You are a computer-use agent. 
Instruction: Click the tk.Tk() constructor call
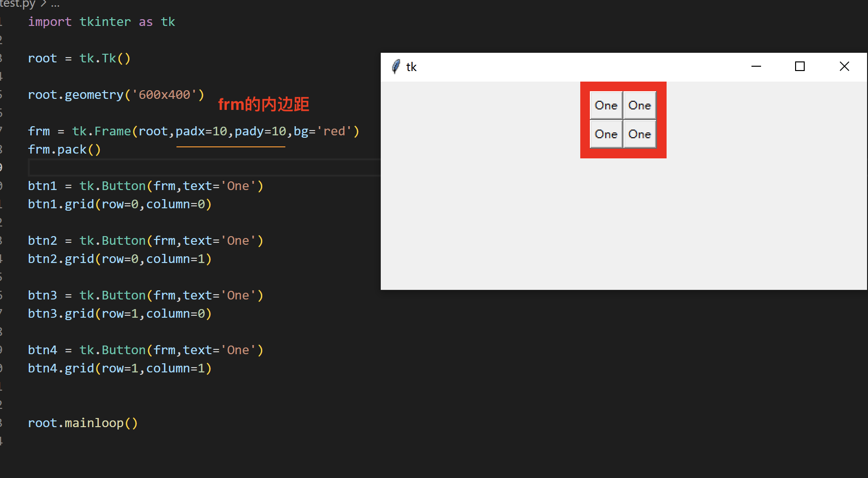(x=105, y=58)
